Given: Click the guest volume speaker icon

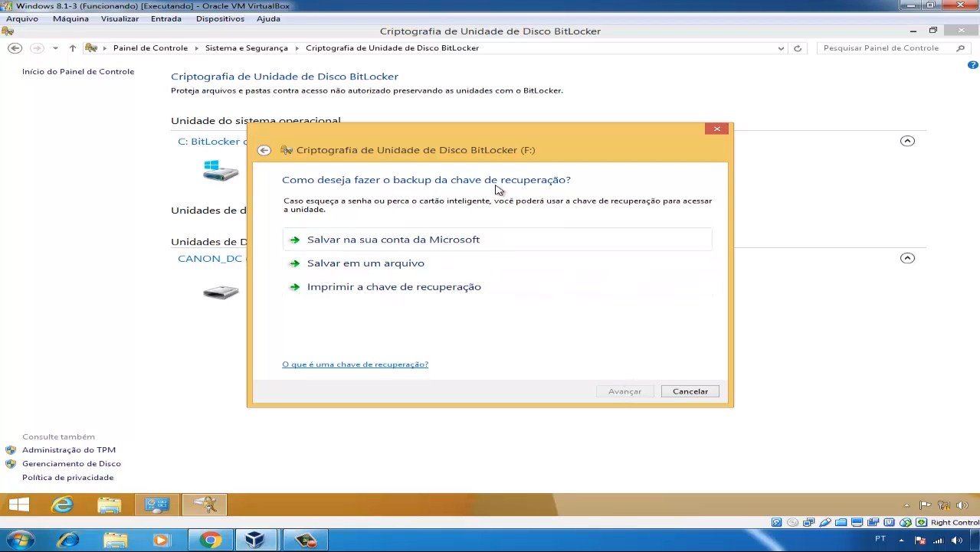Looking at the screenshot, I should 962,505.
